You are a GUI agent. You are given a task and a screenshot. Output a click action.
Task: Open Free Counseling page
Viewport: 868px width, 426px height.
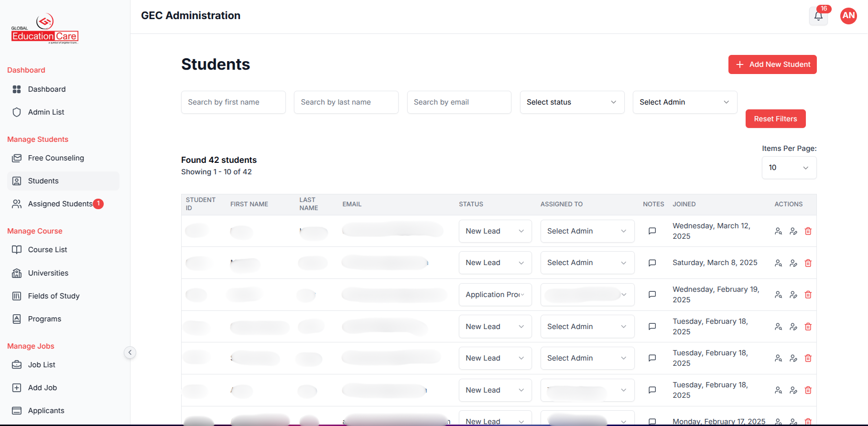pos(63,158)
